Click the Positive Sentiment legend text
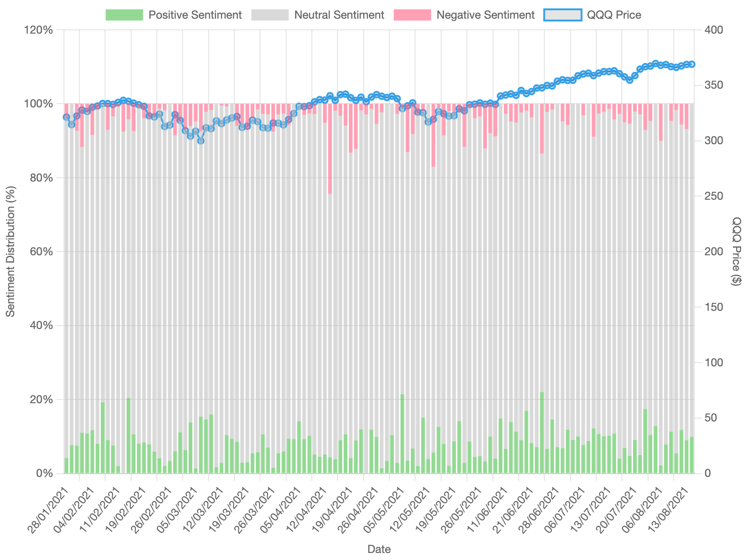 (x=195, y=15)
